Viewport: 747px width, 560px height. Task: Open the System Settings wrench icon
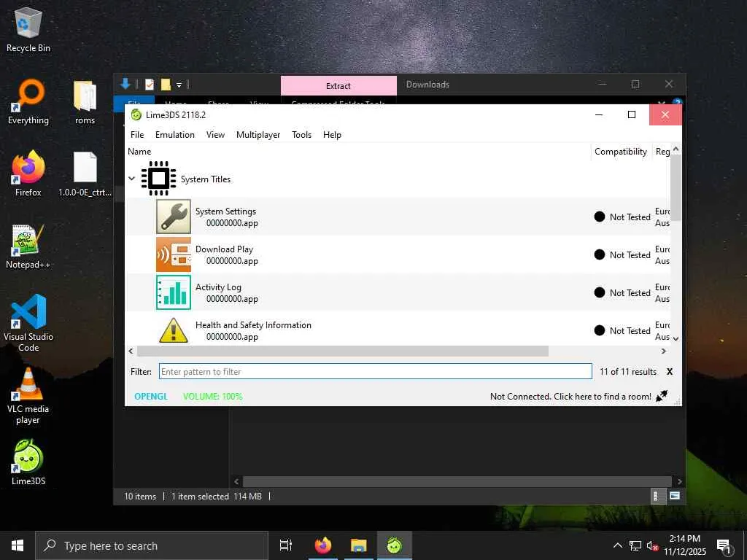174,217
